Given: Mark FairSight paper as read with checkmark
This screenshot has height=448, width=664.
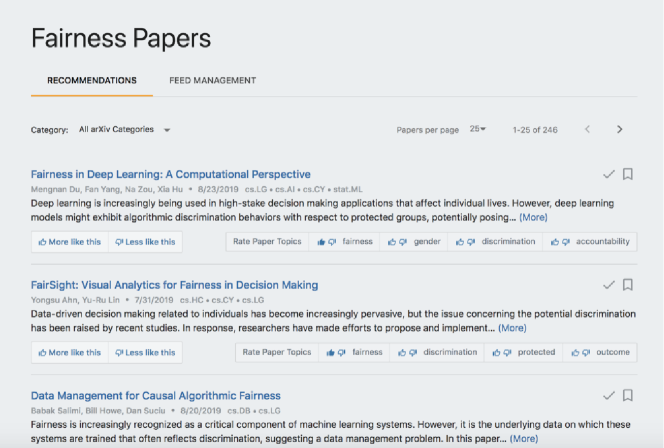Looking at the screenshot, I should coord(609,285).
